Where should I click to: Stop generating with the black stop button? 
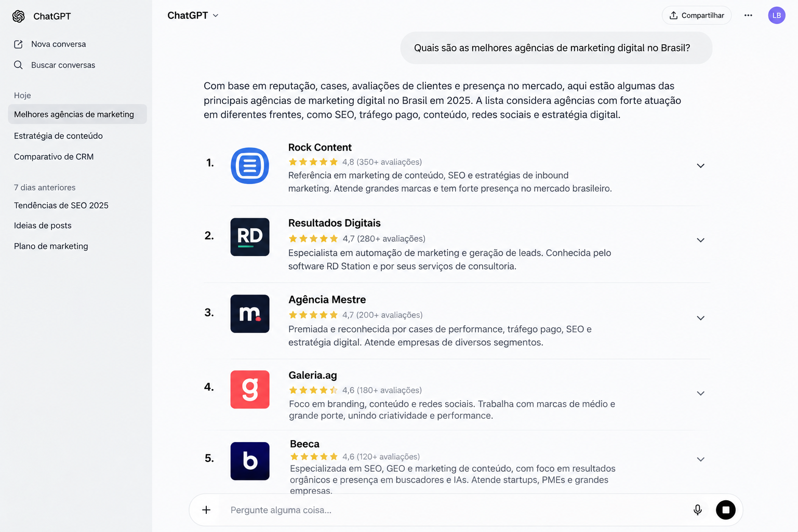tap(726, 510)
